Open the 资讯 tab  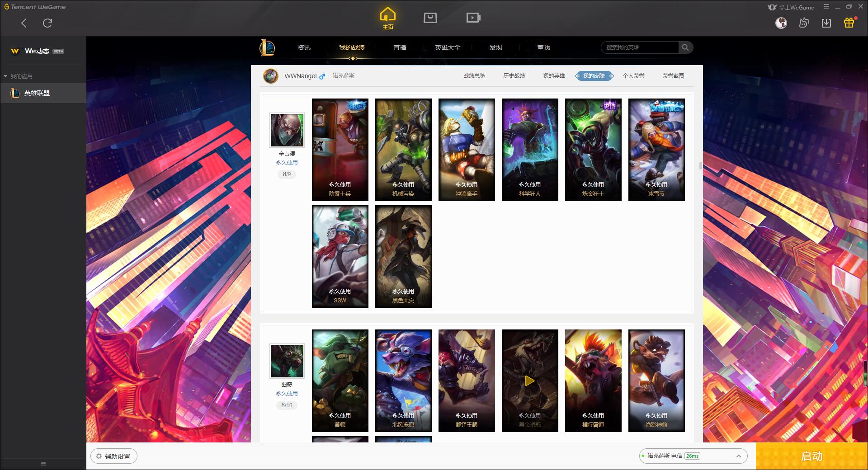click(x=304, y=47)
